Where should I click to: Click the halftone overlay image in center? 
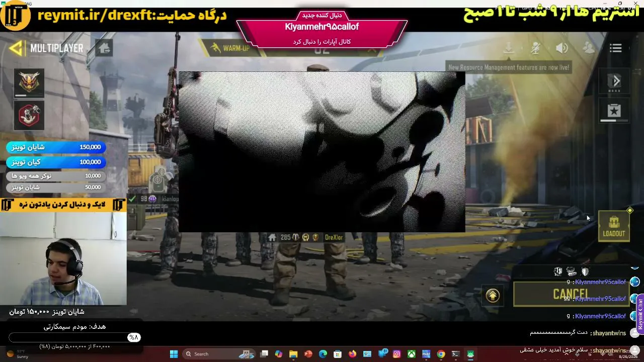click(322, 152)
